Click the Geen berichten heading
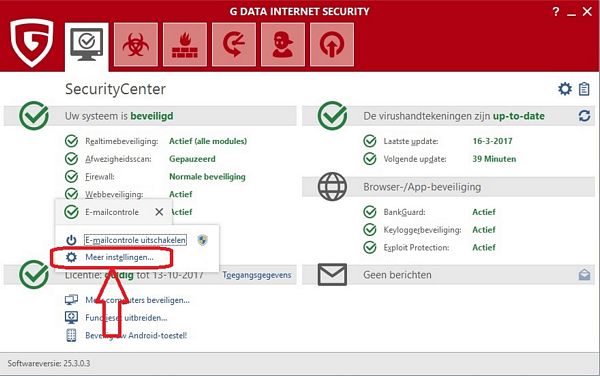 coord(397,275)
